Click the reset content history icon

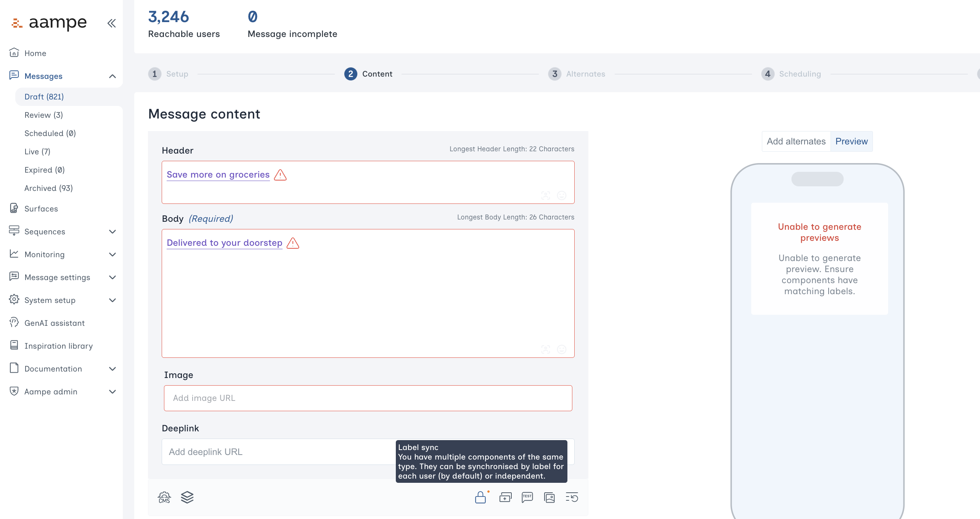572,497
